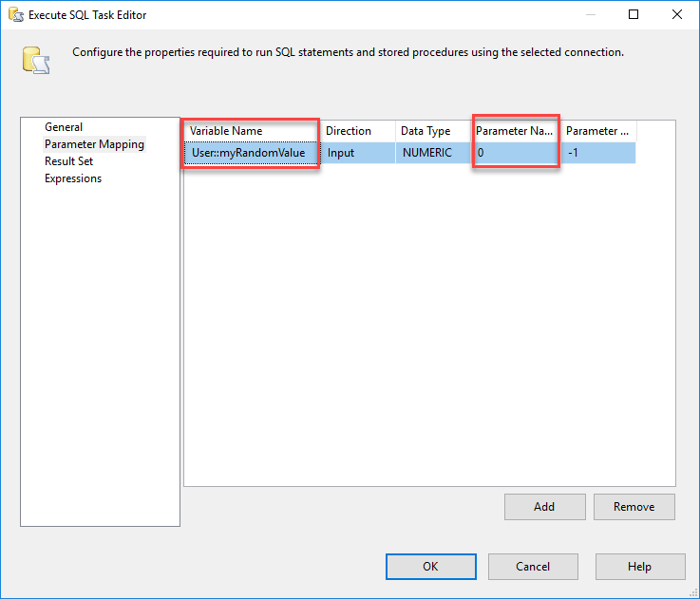Select the User::myRandomValue variable cell
This screenshot has height=599, width=700.
251,153
